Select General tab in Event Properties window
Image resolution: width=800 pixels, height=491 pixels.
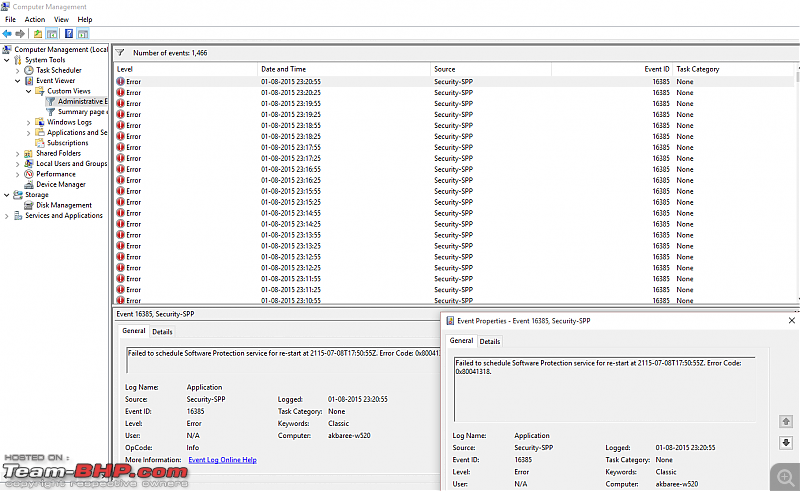point(461,340)
